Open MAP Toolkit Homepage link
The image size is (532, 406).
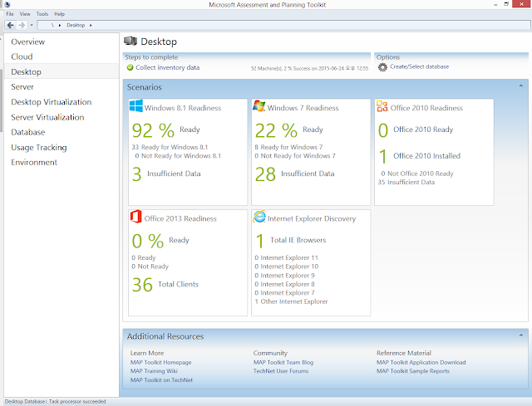click(160, 362)
